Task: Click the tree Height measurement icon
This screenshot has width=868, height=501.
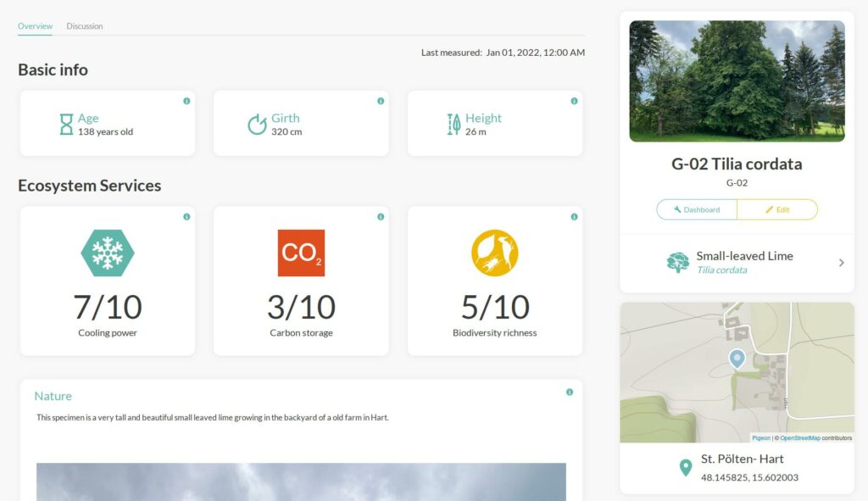Action: [453, 125]
